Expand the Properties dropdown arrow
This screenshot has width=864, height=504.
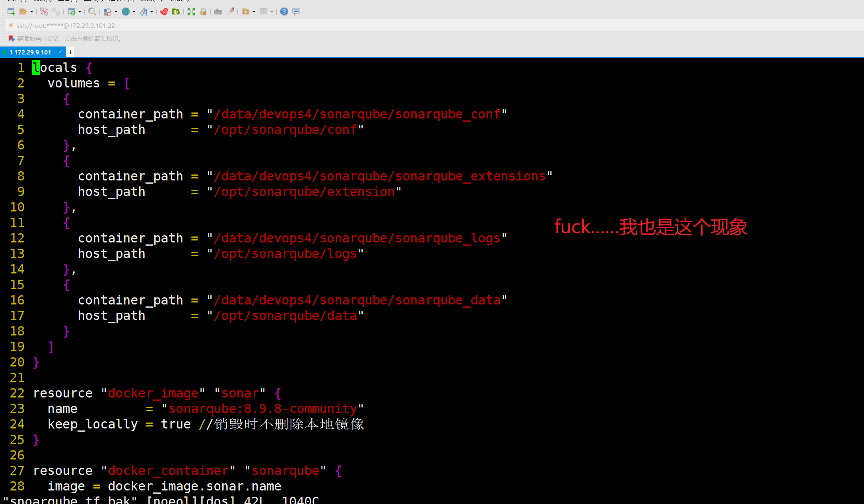pyautogui.click(x=80, y=12)
